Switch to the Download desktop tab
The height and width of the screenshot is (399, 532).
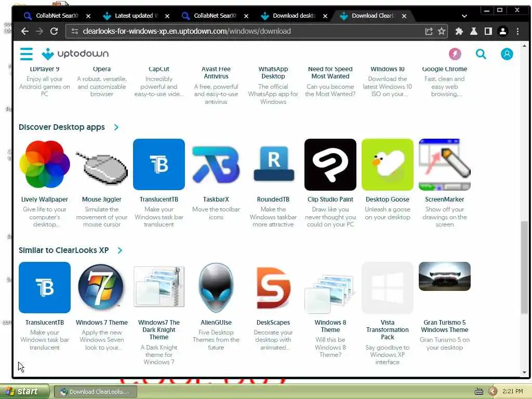(294, 16)
